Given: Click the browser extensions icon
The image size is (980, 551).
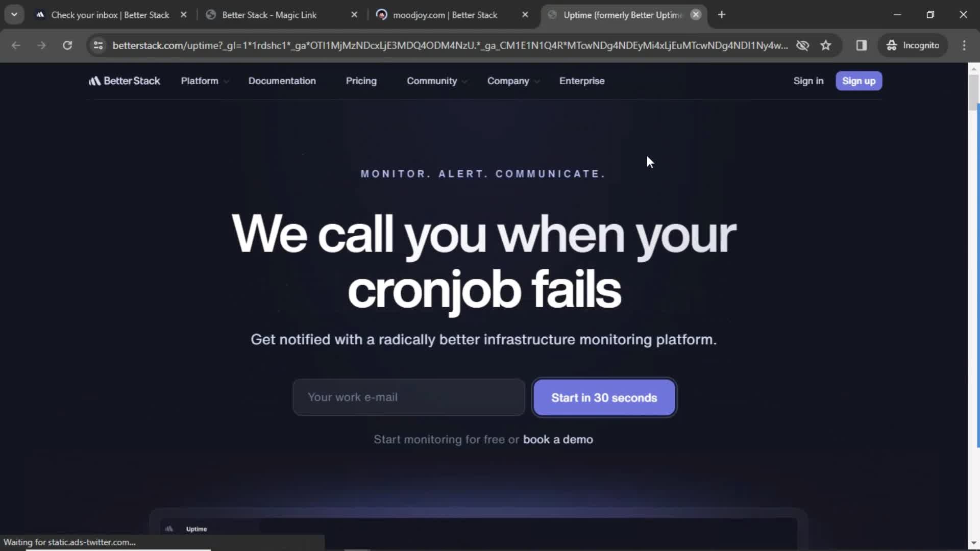Looking at the screenshot, I should click(862, 45).
